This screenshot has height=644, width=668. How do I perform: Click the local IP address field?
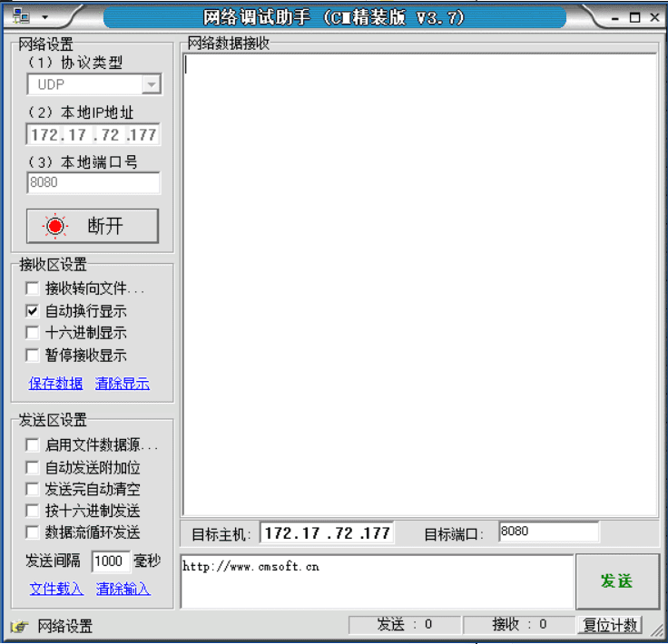click(x=93, y=134)
